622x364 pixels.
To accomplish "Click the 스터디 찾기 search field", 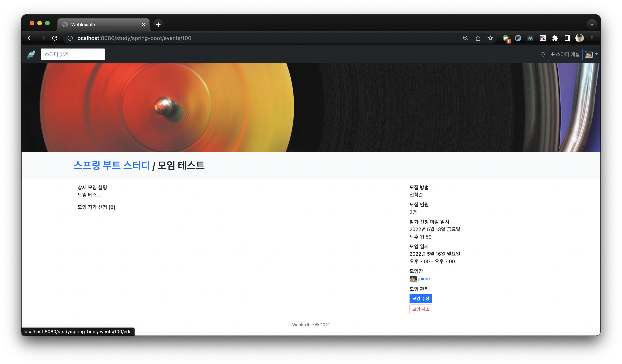I will (x=73, y=54).
